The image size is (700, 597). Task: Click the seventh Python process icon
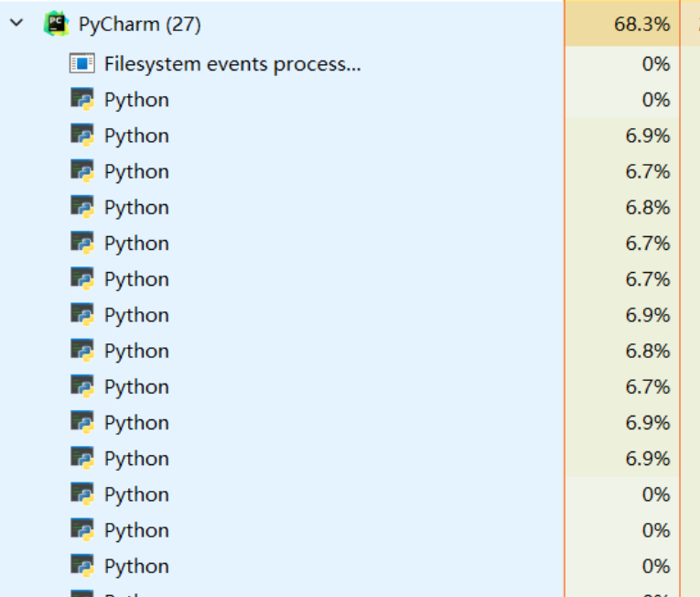pyautogui.click(x=82, y=315)
